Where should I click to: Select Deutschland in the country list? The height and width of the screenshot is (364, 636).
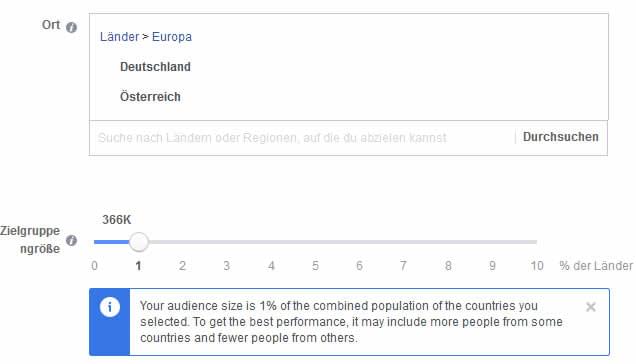(155, 67)
